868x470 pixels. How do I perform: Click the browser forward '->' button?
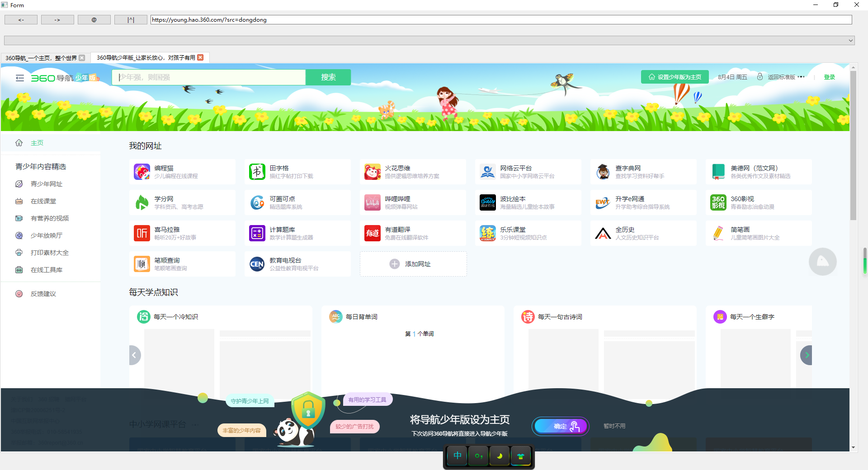pyautogui.click(x=57, y=20)
